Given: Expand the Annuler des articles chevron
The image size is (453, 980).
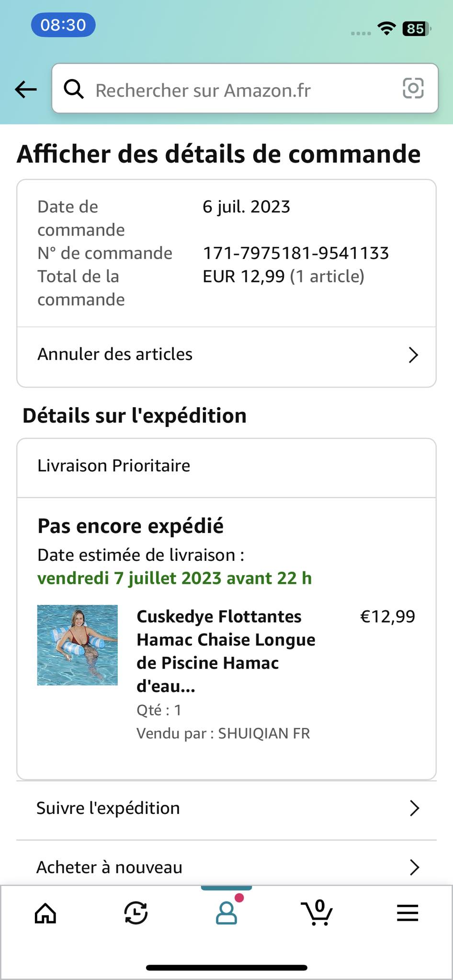Looking at the screenshot, I should click(413, 355).
